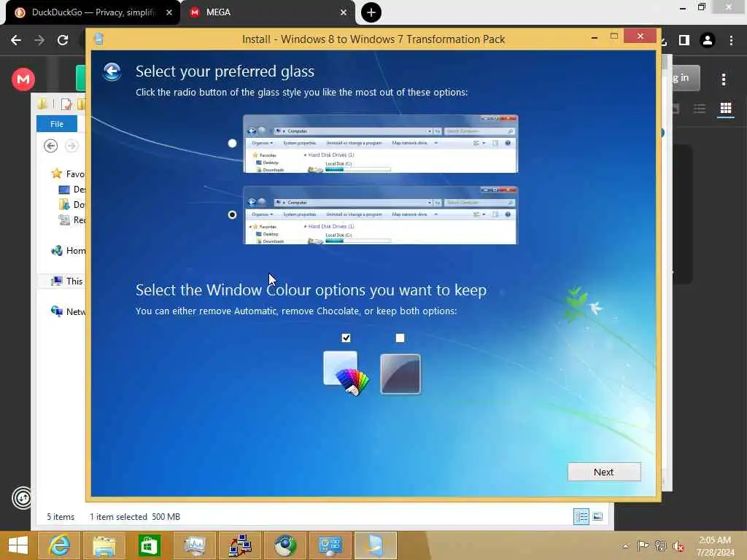Click the muted volume tray icon
Image resolution: width=747 pixels, height=560 pixels.
(x=678, y=546)
